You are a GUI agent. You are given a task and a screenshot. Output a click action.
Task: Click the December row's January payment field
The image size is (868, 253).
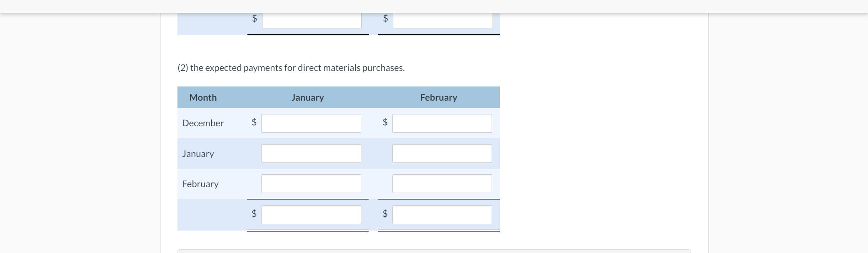coord(311,123)
